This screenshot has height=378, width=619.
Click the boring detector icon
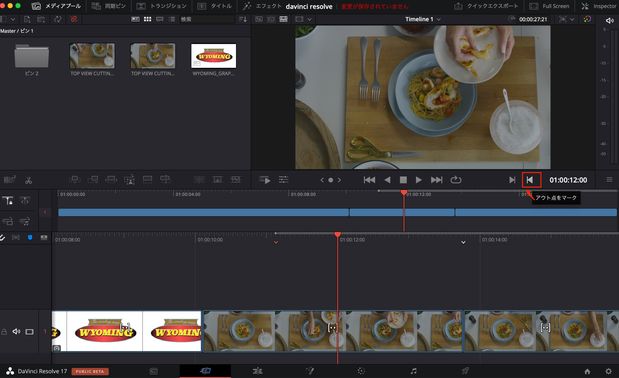[9, 180]
